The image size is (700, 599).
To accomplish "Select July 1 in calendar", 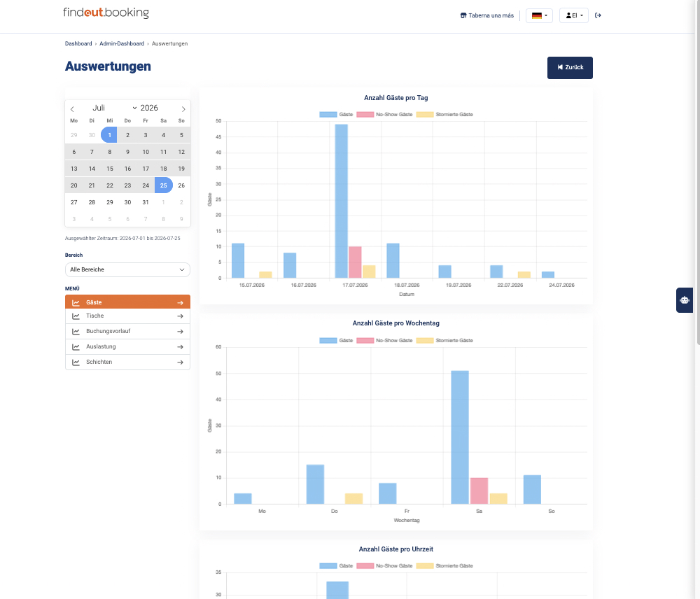I will click(109, 135).
